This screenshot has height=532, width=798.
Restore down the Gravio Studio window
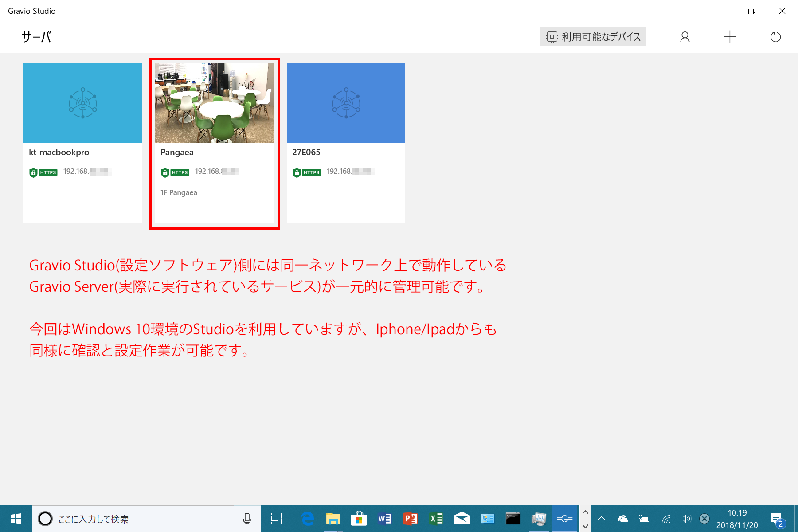(751, 11)
